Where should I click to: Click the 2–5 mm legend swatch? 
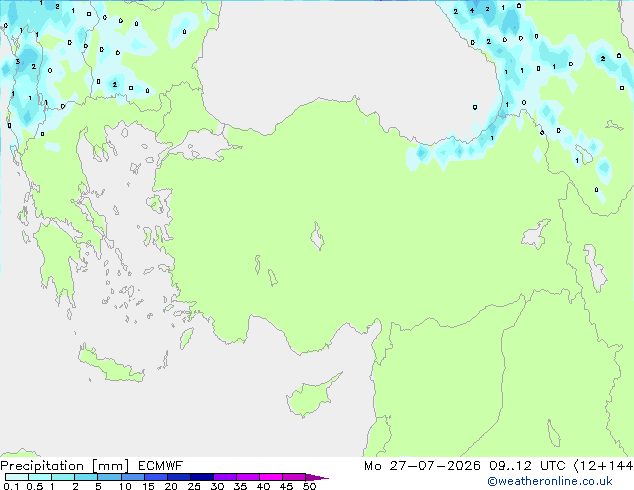tap(86, 477)
